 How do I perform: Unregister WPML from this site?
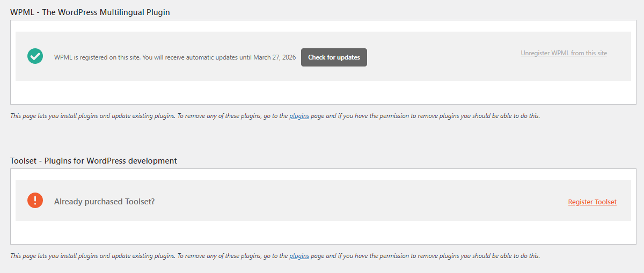click(563, 53)
